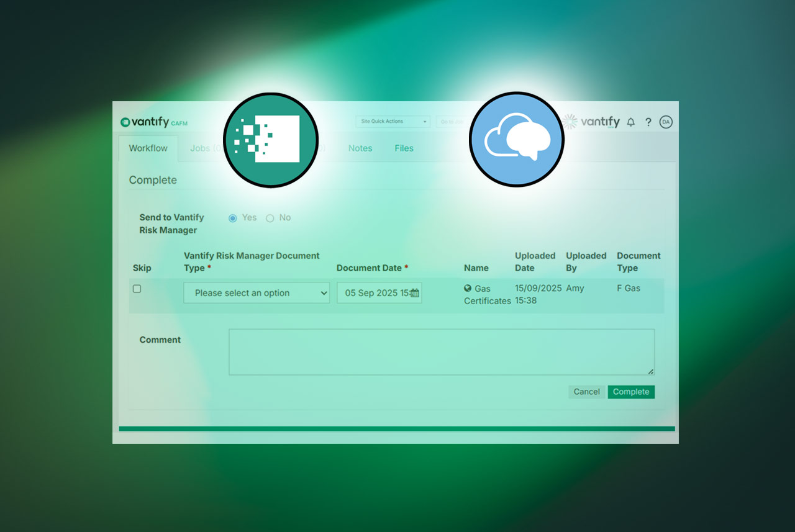This screenshot has width=795, height=532.
Task: Click the Cancel button
Action: coord(586,392)
